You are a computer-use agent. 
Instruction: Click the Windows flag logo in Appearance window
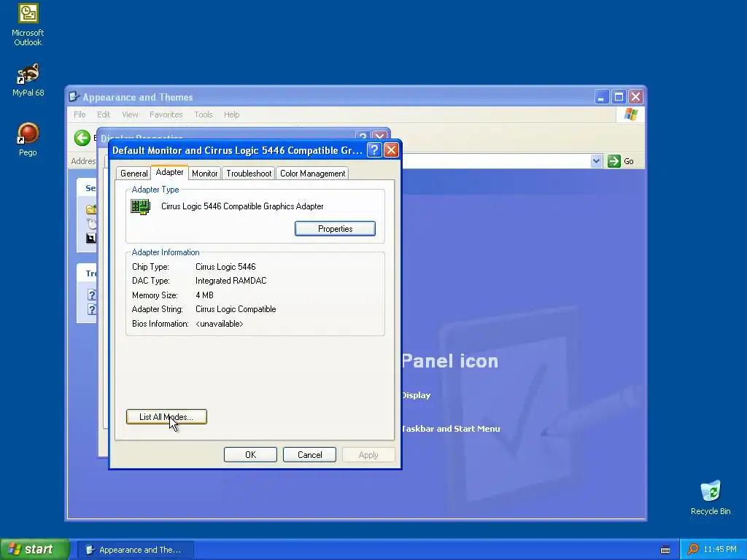(x=631, y=114)
